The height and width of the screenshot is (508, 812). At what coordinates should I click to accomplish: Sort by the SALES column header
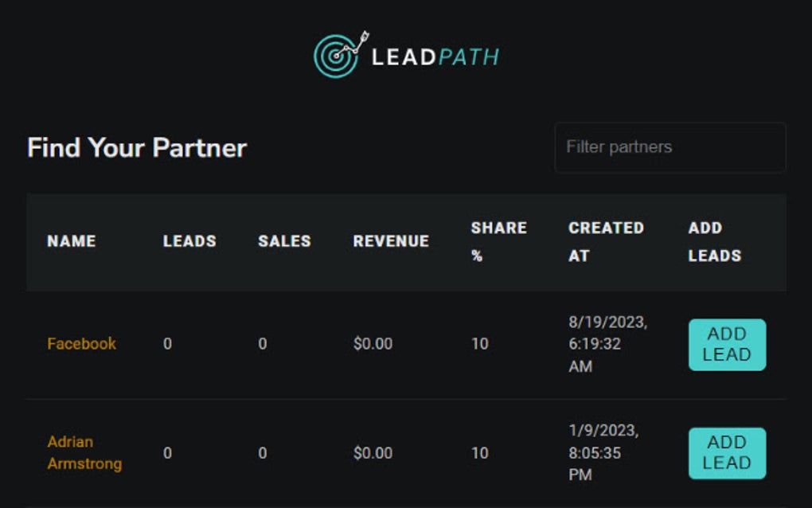coord(284,241)
